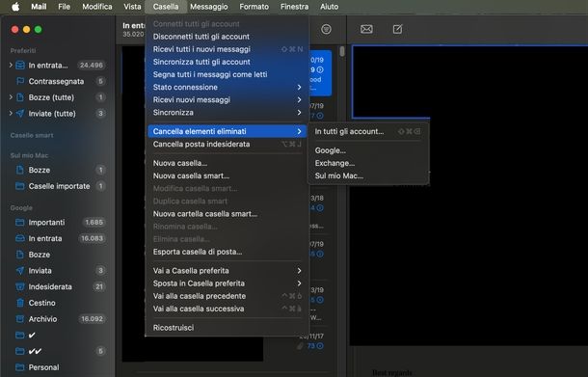The height and width of the screenshot is (377, 588).
Task: Choose Disconnetti tutti gli account
Action: click(227, 37)
